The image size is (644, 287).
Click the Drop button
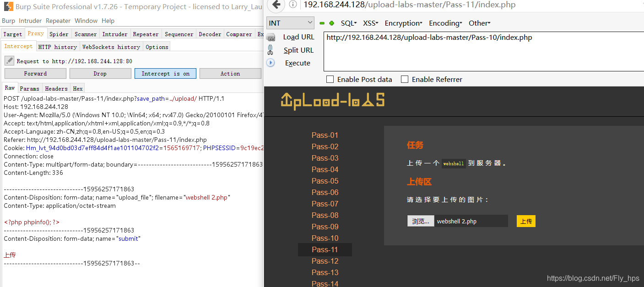(x=100, y=73)
